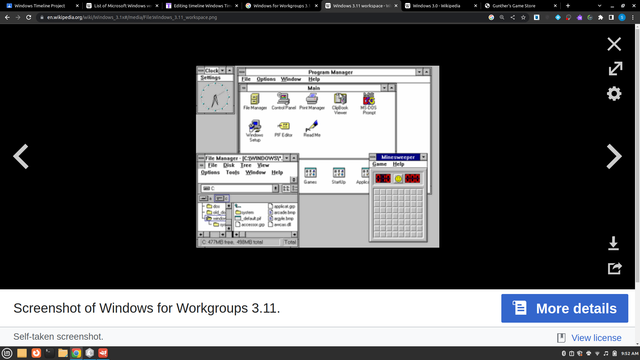Expand the tab search dropdown
This screenshot has width=640, height=360.
pos(599,6)
